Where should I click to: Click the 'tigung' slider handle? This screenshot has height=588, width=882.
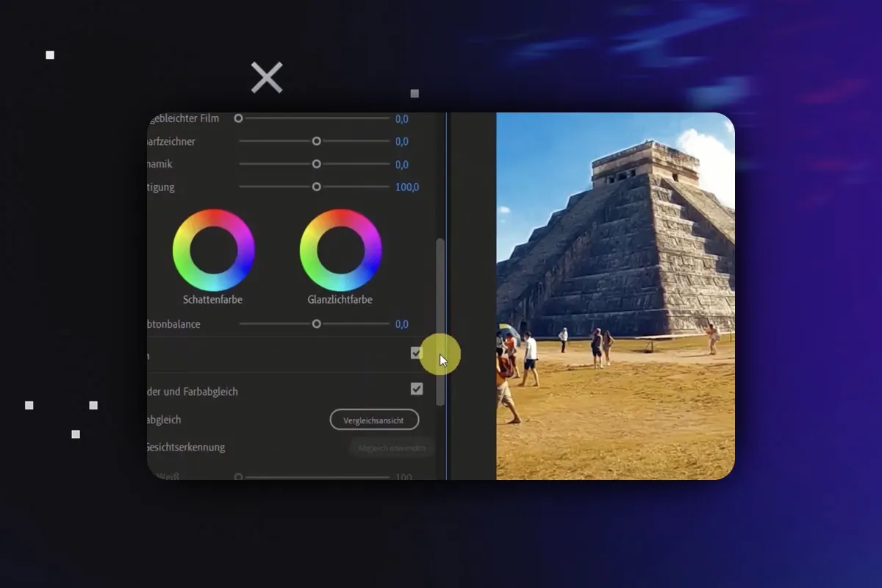[x=317, y=187]
